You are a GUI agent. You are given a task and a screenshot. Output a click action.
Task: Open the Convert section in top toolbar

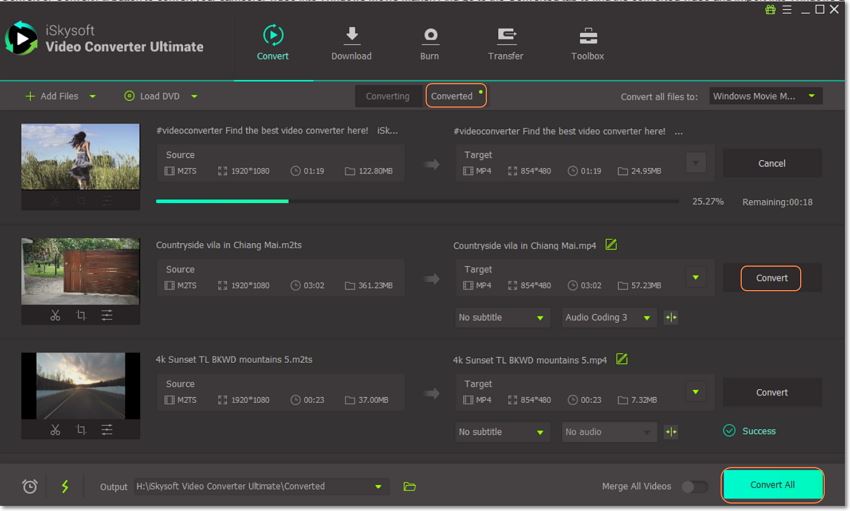273,42
